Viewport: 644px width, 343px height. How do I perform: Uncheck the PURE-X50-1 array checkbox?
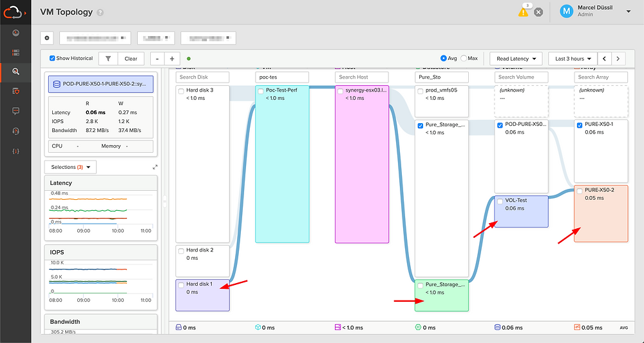580,125
